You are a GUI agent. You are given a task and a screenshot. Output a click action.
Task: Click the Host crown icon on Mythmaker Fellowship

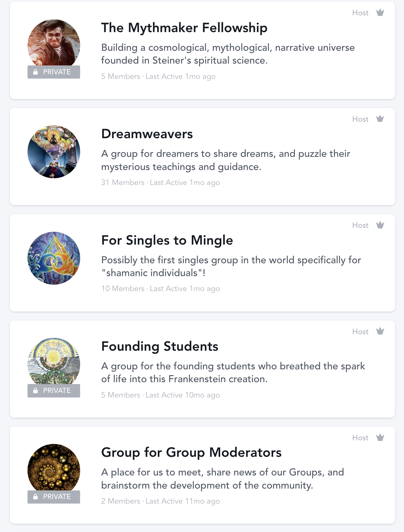point(380,13)
